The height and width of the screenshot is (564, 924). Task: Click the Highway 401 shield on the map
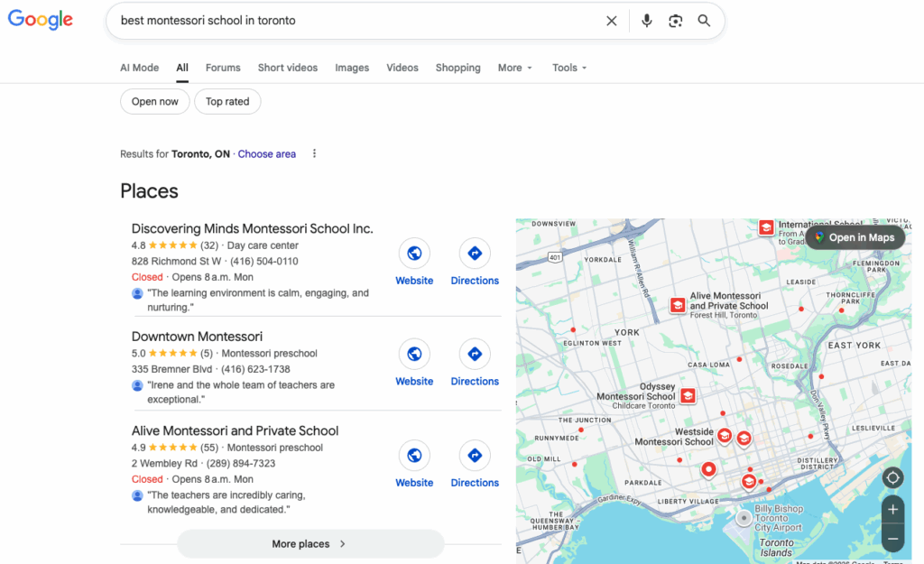(x=555, y=257)
